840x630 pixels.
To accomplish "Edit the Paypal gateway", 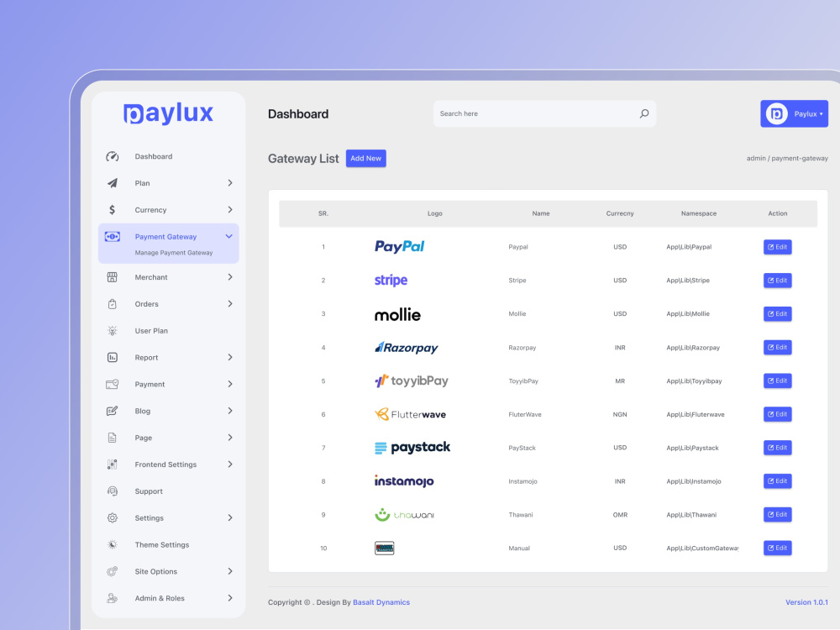I will [777, 247].
